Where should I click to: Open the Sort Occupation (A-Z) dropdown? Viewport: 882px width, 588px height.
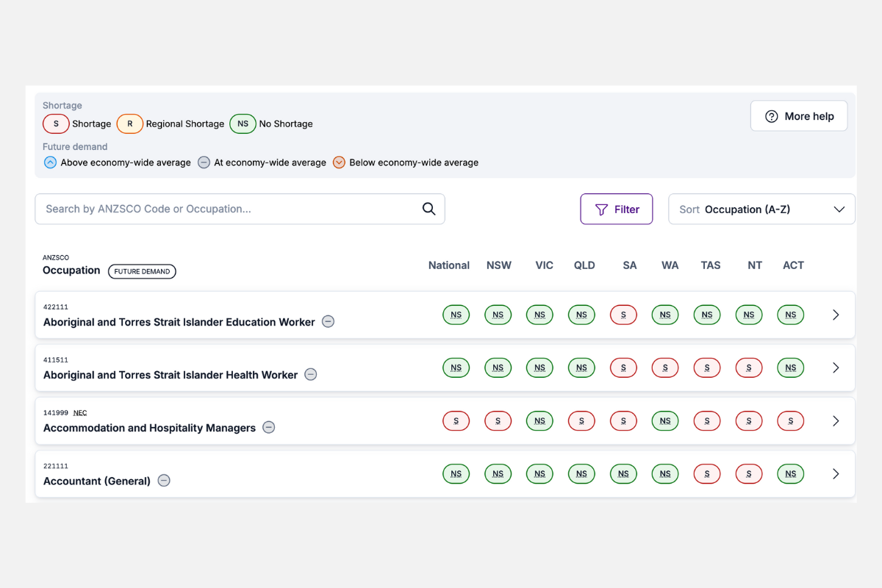(761, 209)
